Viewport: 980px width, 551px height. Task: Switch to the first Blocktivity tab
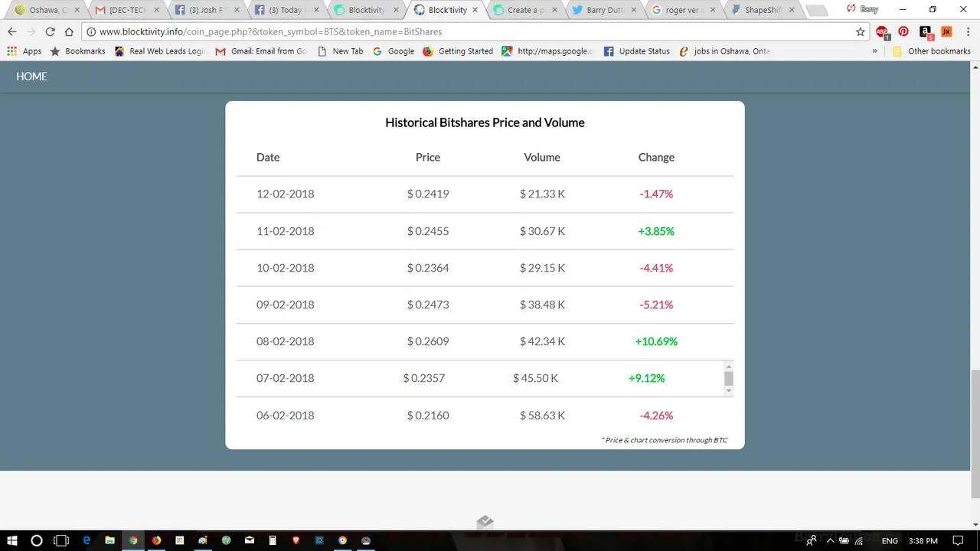point(365,10)
